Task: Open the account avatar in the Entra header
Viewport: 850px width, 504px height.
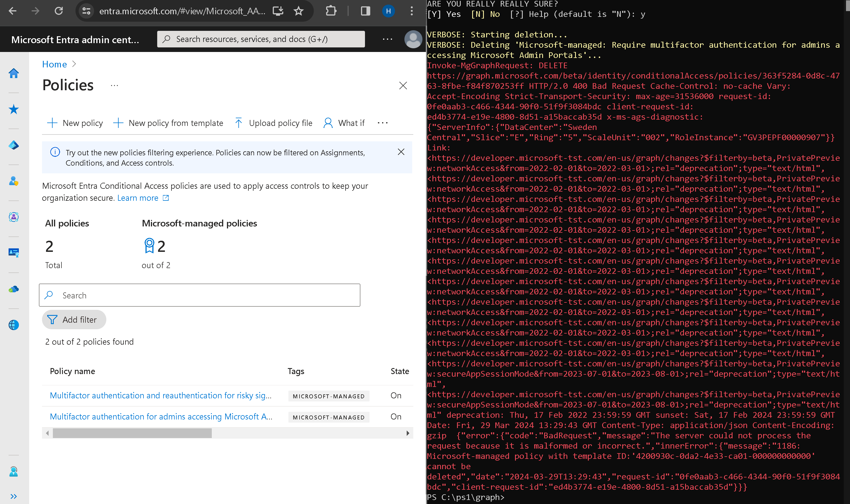Action: pyautogui.click(x=413, y=39)
